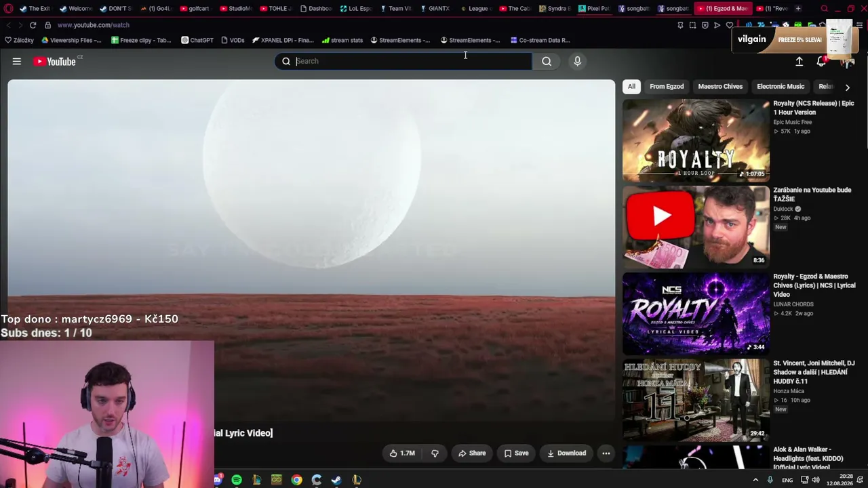
Task: Submit search with the magnifier button
Action: click(x=547, y=62)
